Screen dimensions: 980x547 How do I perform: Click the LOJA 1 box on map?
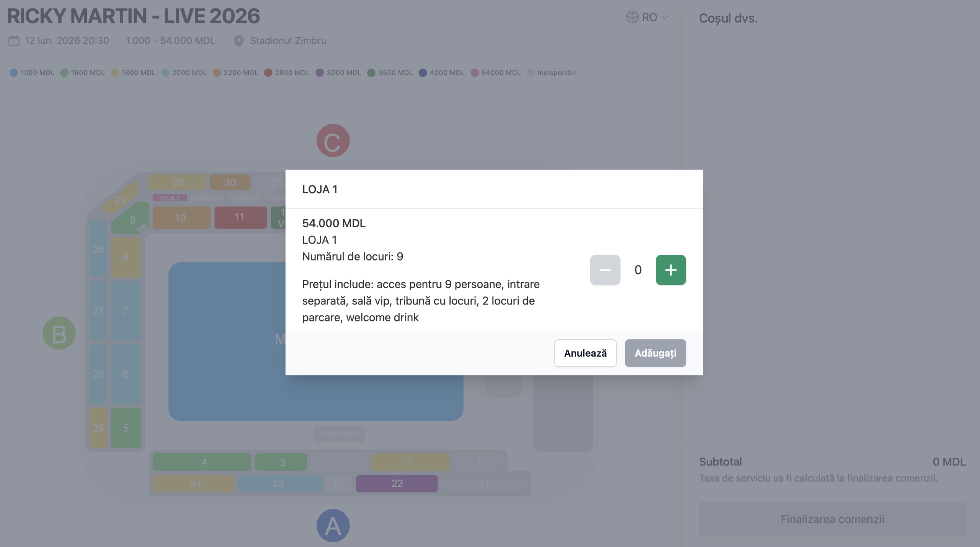pyautogui.click(x=170, y=198)
